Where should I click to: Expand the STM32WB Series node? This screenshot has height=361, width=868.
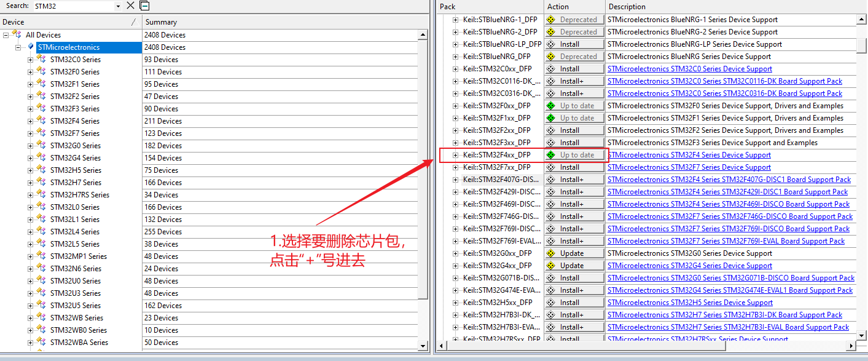(30, 318)
